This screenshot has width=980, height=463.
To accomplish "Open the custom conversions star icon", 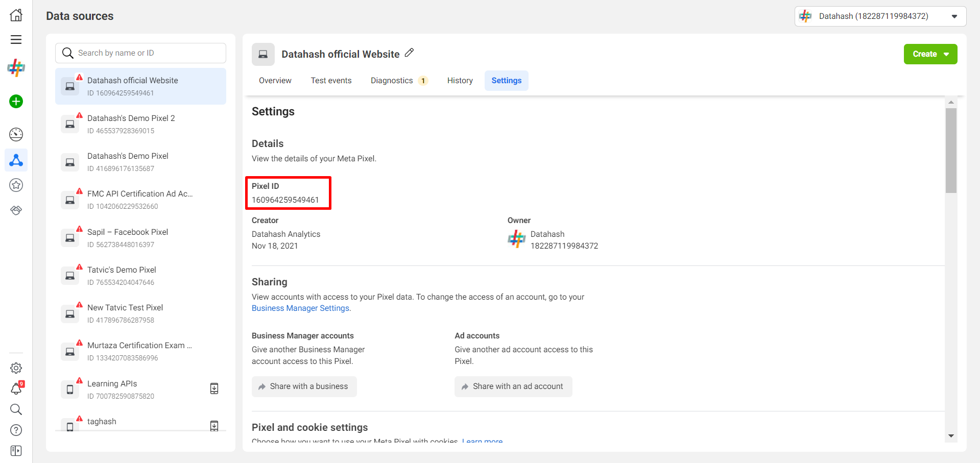I will (16, 185).
